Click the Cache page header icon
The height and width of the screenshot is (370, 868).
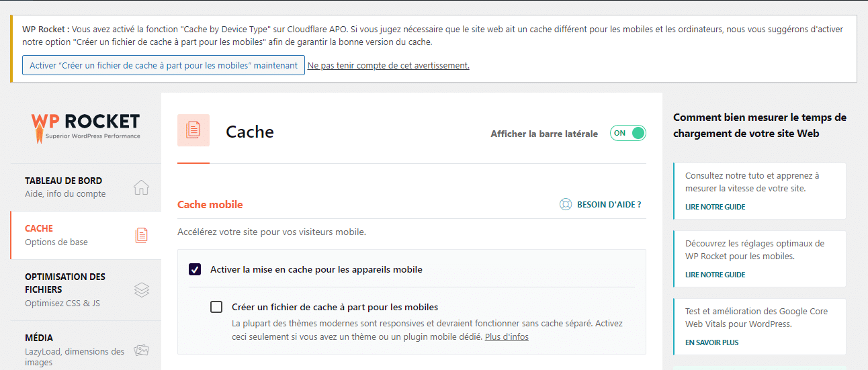[x=193, y=130]
